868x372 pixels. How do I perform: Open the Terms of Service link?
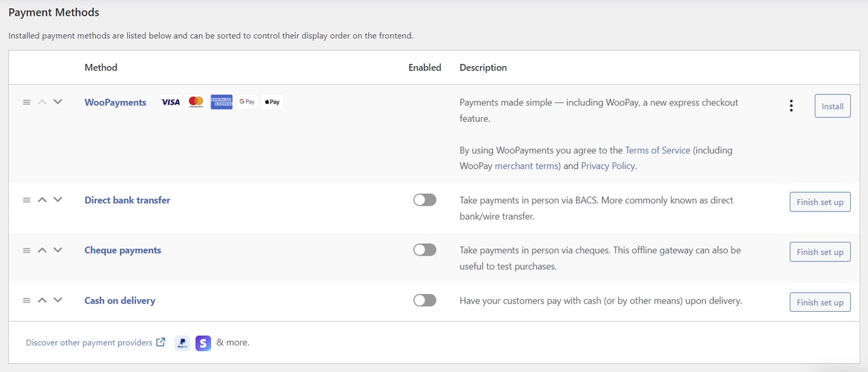click(657, 150)
